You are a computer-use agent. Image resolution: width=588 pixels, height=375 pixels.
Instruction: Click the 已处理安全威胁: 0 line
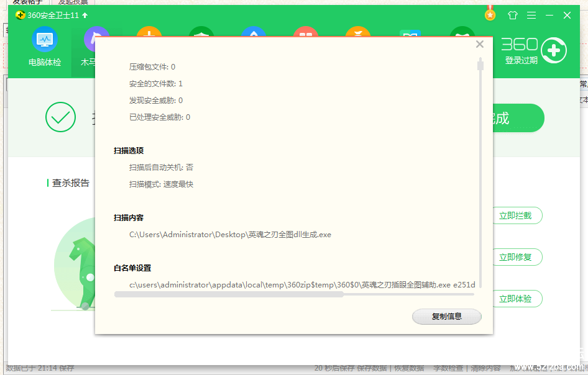tap(160, 117)
